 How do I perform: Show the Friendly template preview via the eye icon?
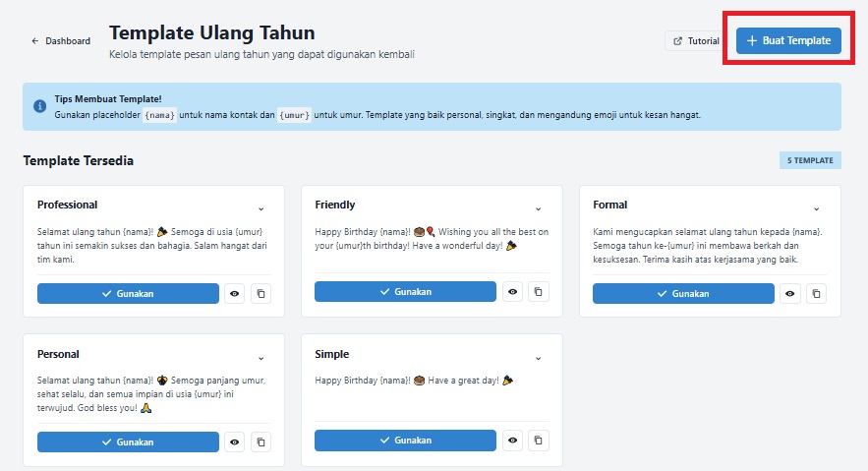click(x=512, y=292)
